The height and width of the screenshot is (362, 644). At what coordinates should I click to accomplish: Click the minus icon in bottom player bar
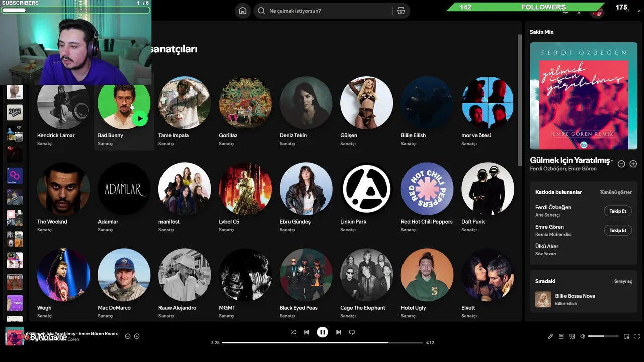(128, 336)
